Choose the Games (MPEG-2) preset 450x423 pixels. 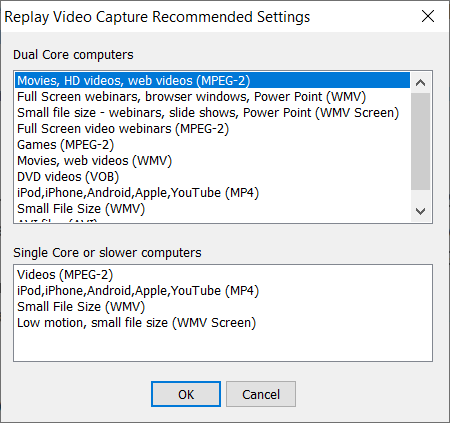(212, 145)
